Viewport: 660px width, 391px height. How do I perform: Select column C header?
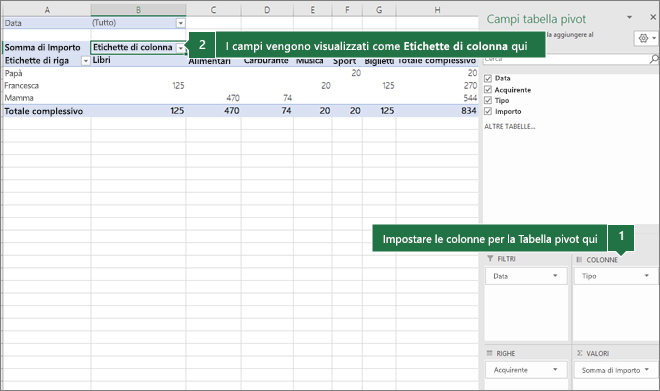pos(213,10)
